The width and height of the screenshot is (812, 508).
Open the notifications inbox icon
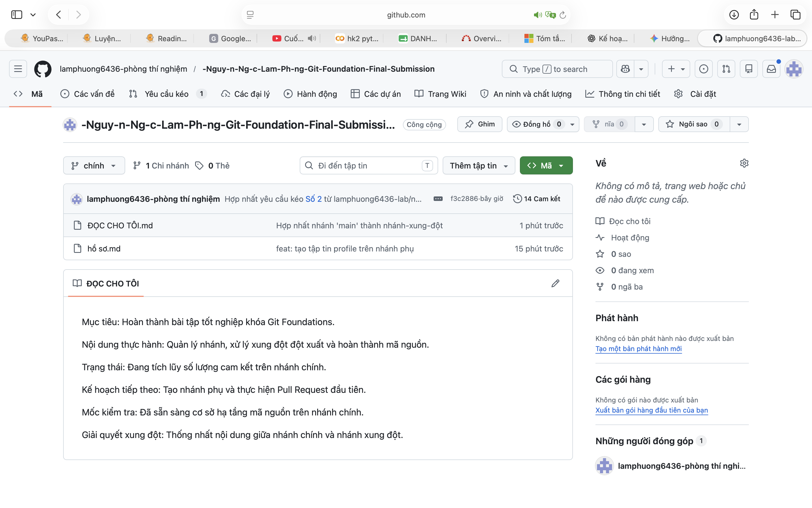771,69
